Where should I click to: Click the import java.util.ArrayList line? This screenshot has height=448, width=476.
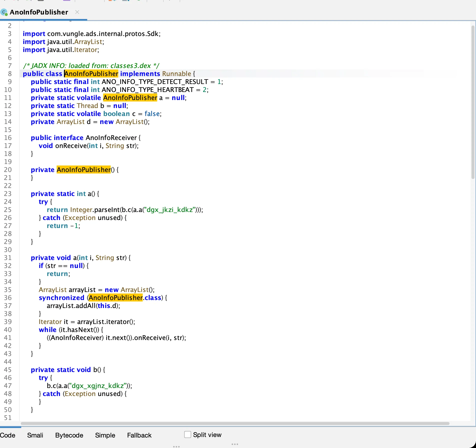[63, 42]
